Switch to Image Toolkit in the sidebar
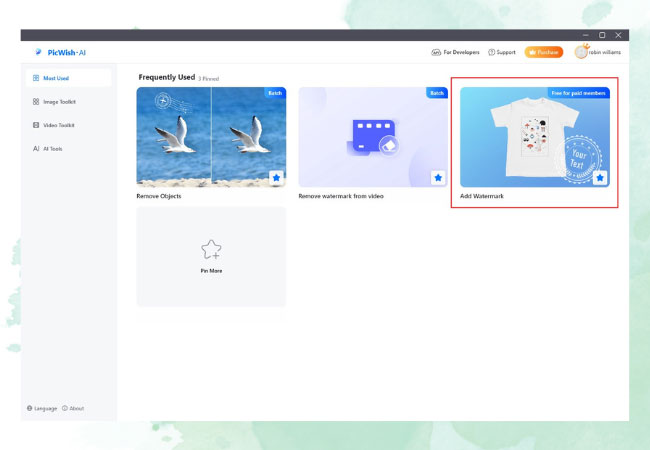650x450 pixels. click(x=59, y=101)
